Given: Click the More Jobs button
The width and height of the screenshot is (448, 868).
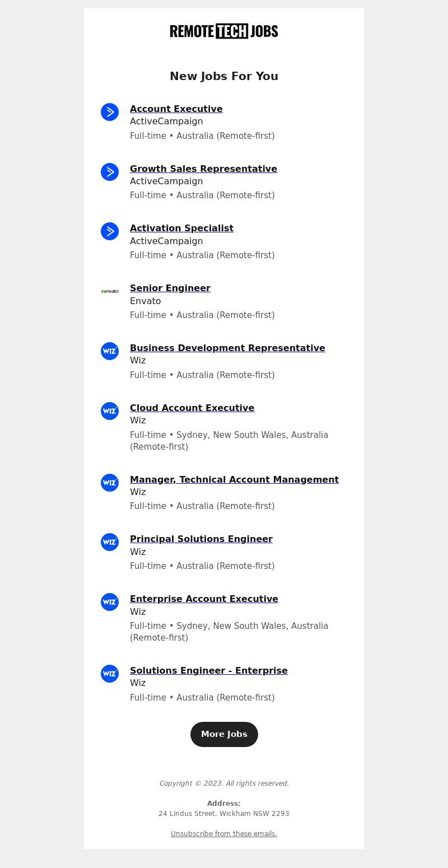Looking at the screenshot, I should click(x=224, y=734).
